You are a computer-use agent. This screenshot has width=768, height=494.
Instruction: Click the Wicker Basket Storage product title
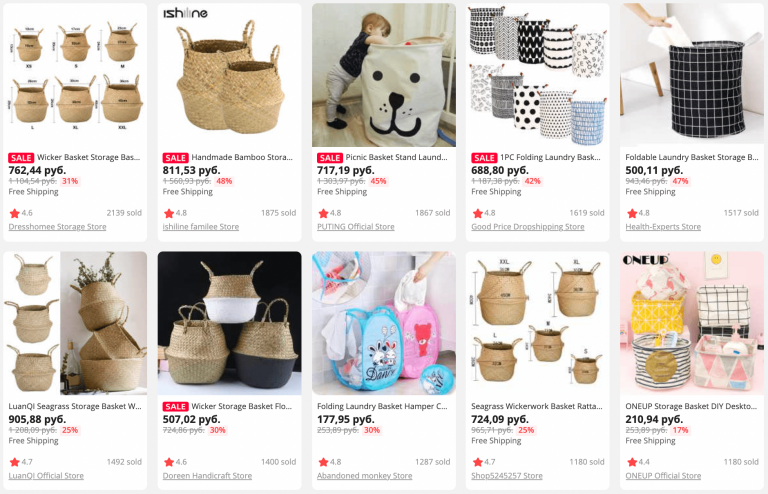coord(89,157)
